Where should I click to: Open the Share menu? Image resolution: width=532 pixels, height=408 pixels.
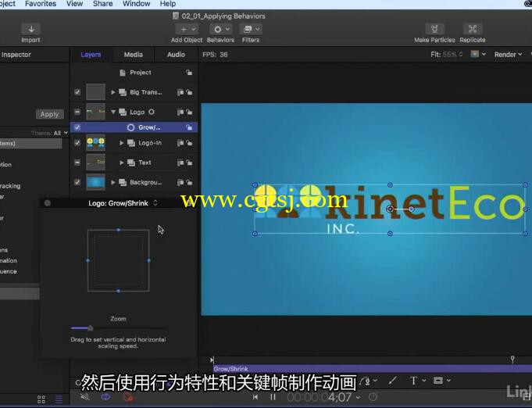pyautogui.click(x=103, y=4)
